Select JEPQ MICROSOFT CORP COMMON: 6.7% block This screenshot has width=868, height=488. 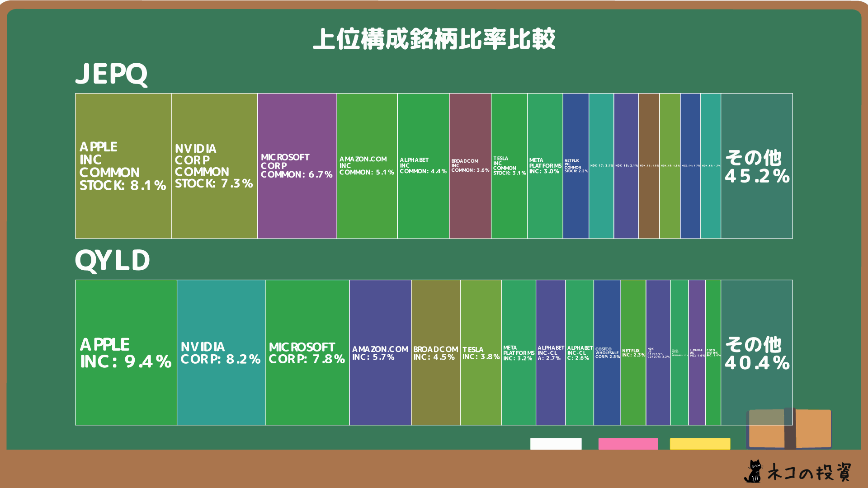(x=297, y=166)
